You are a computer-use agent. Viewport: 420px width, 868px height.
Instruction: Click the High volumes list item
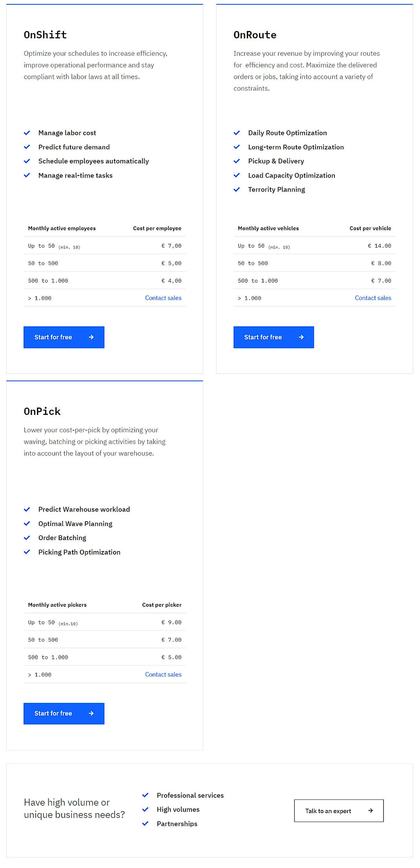178,809
